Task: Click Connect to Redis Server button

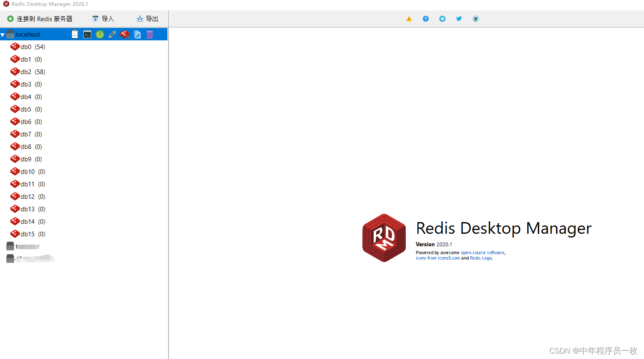Action: pyautogui.click(x=40, y=19)
